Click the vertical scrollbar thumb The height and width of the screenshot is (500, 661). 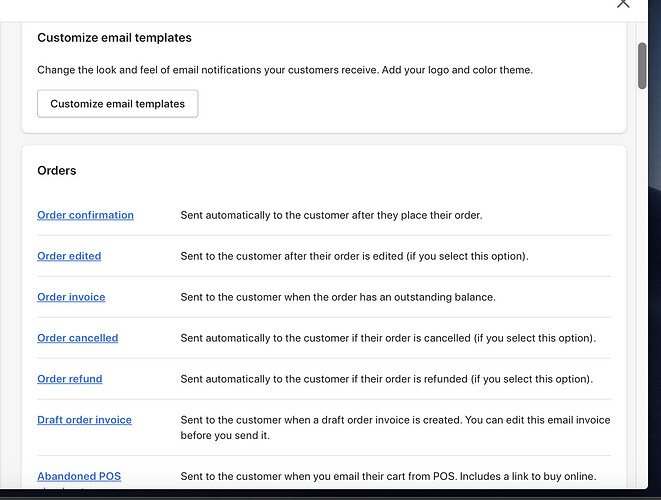click(x=642, y=66)
